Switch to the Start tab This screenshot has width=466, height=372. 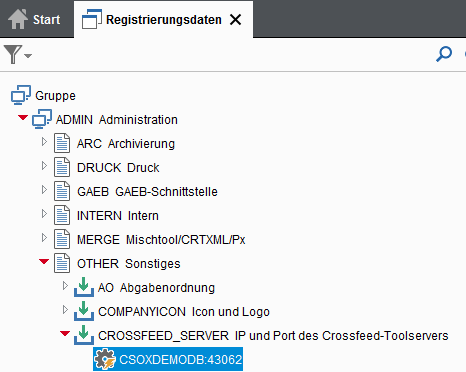coord(35,20)
